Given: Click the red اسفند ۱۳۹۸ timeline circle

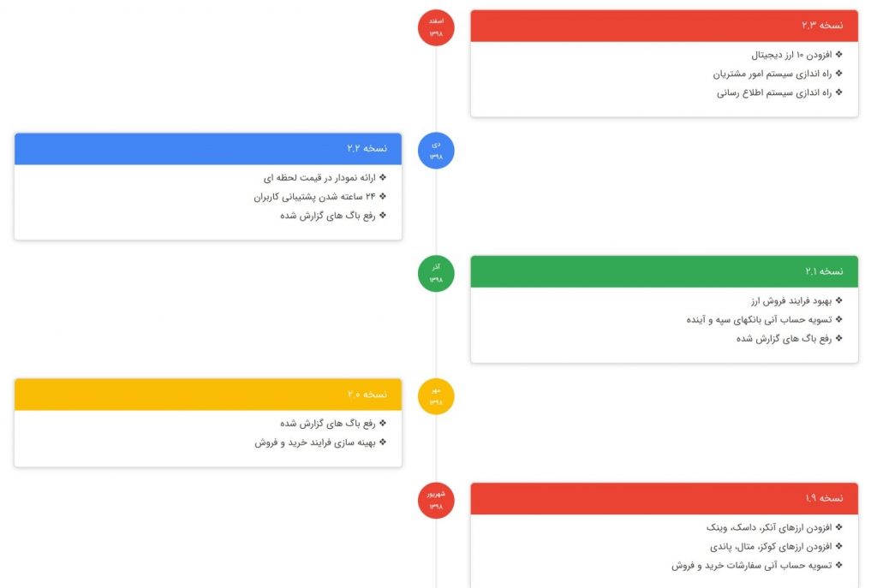Looking at the screenshot, I should (436, 27).
